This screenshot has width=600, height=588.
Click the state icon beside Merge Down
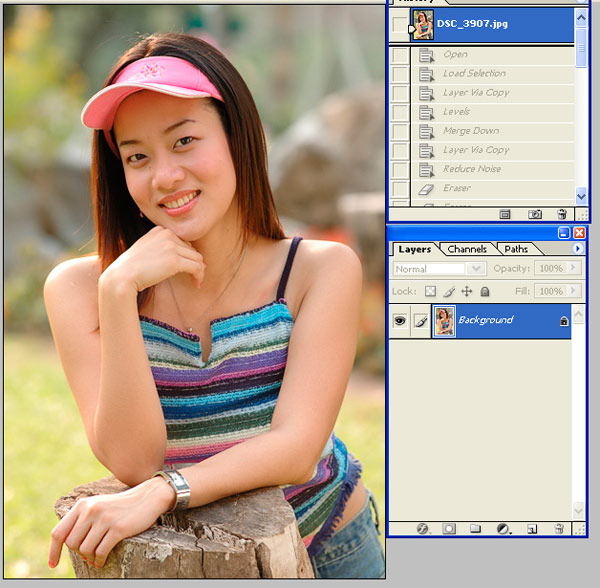pyautogui.click(x=426, y=132)
